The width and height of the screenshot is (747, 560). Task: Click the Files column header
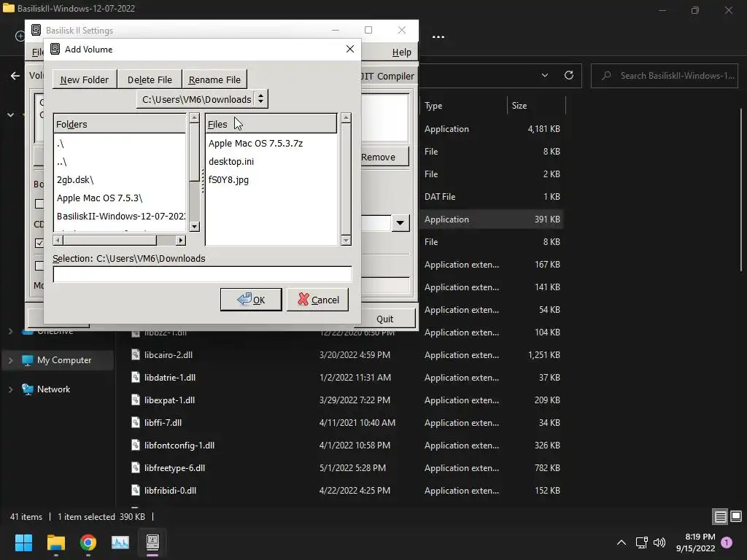(271, 124)
